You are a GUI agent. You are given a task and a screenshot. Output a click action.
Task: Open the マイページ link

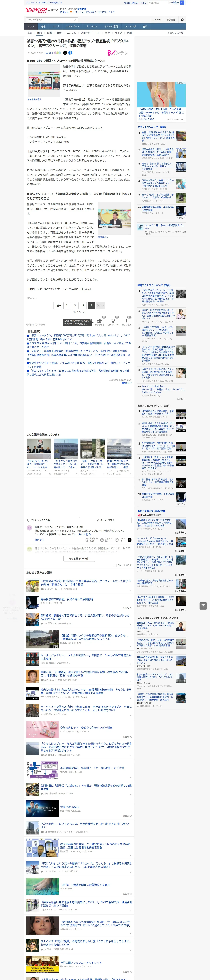[157, 19]
